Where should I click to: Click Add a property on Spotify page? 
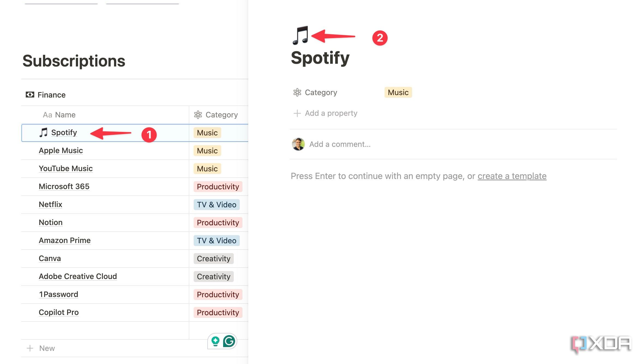point(331,113)
